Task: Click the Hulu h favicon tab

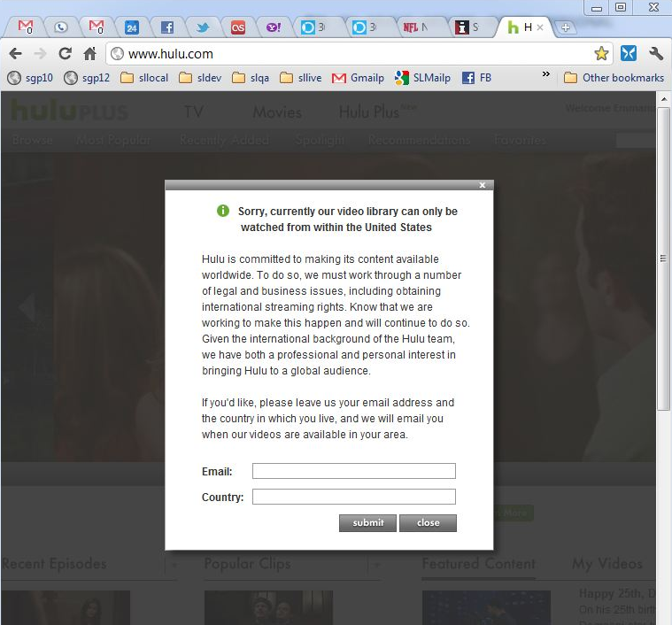Action: (513, 27)
